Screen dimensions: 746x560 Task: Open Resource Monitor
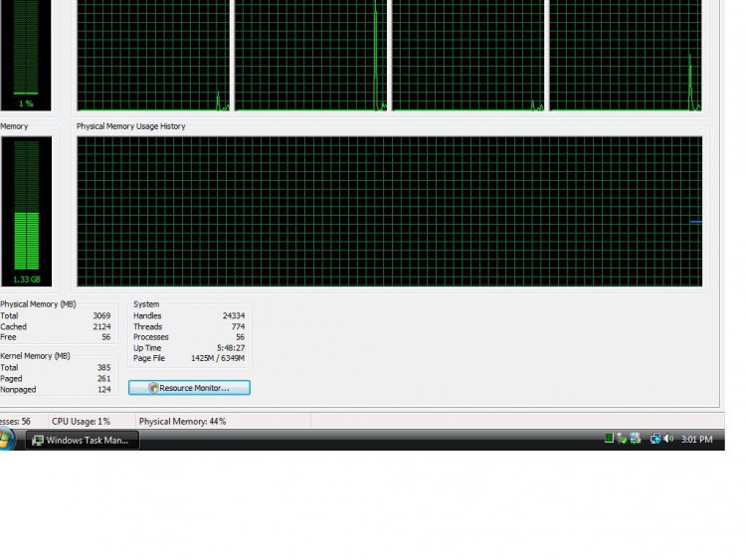pyautogui.click(x=189, y=388)
